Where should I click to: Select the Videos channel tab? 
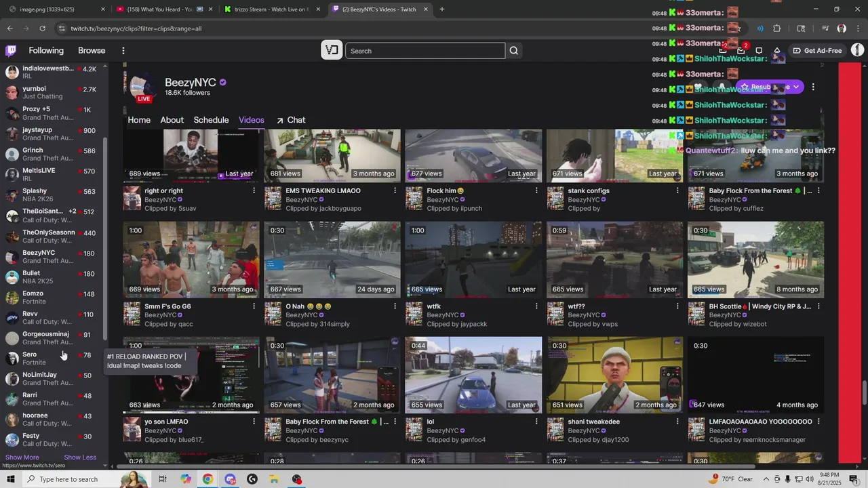[x=251, y=120]
